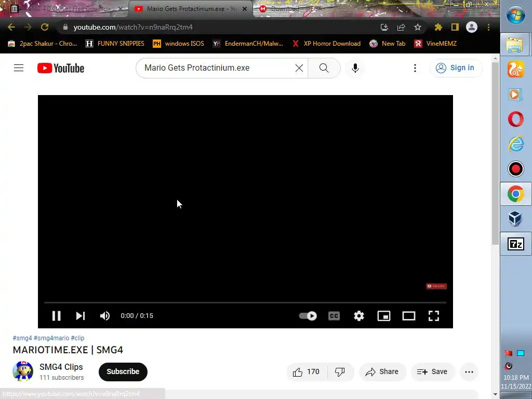This screenshot has width=532, height=399.
Task: Subscribe to SMG4 Clips
Action: [x=123, y=371]
